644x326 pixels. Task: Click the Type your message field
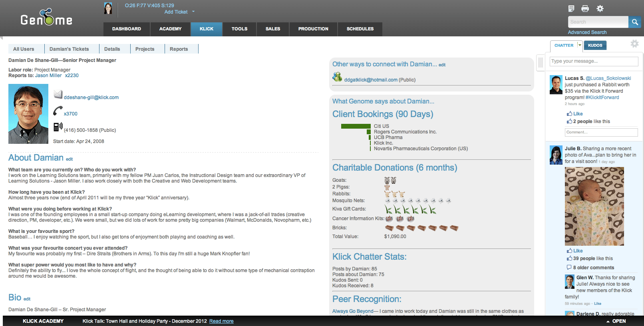tap(594, 61)
